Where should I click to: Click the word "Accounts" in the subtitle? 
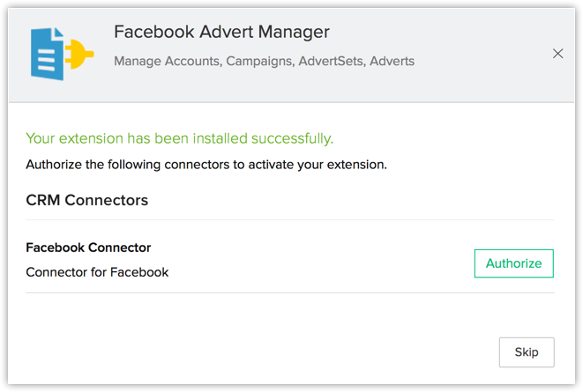point(191,62)
